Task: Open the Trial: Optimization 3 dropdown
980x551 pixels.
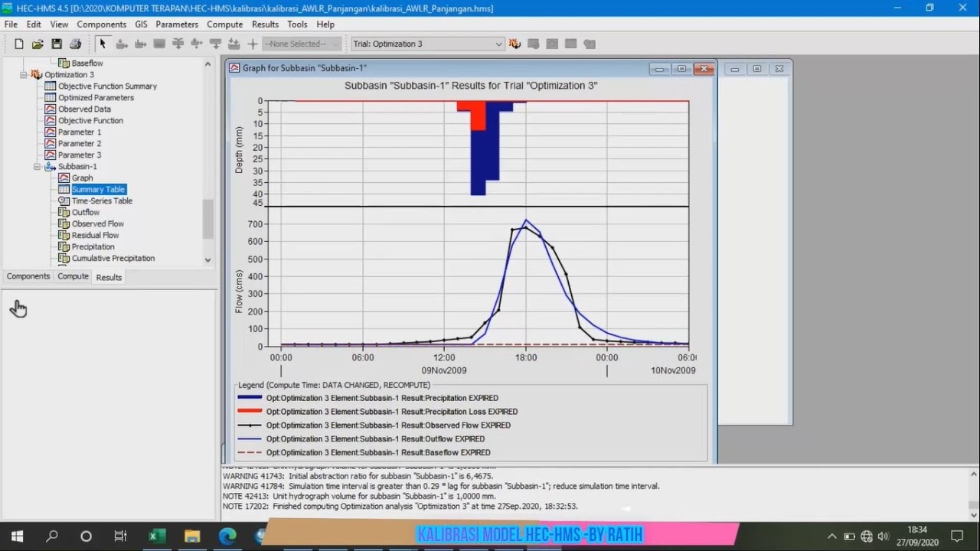Action: click(427, 44)
